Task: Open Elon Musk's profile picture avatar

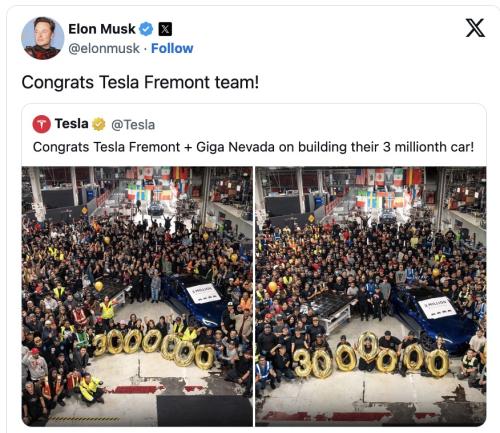Action: (42, 38)
